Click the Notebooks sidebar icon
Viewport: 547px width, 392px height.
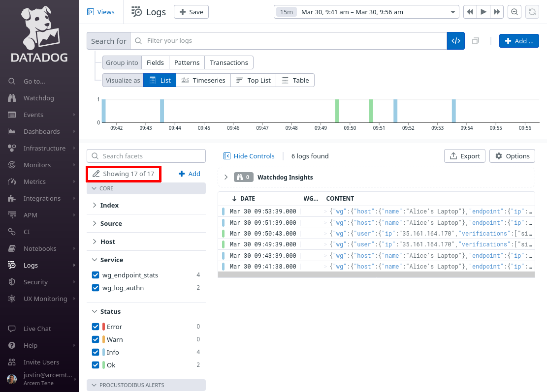pyautogui.click(x=12, y=248)
